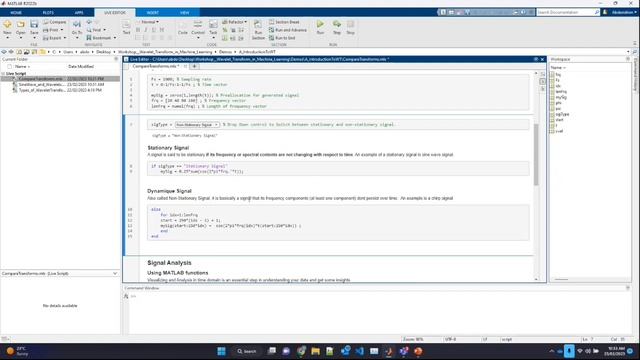Viewport: 640px width, 360px height.
Task: Click the Code insert icon
Action: point(183,25)
